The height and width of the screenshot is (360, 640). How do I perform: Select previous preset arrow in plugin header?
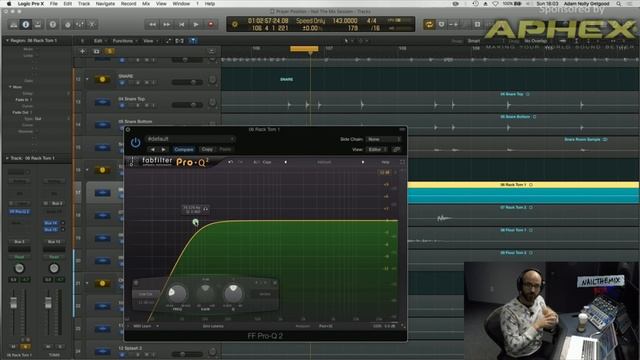pos(153,149)
